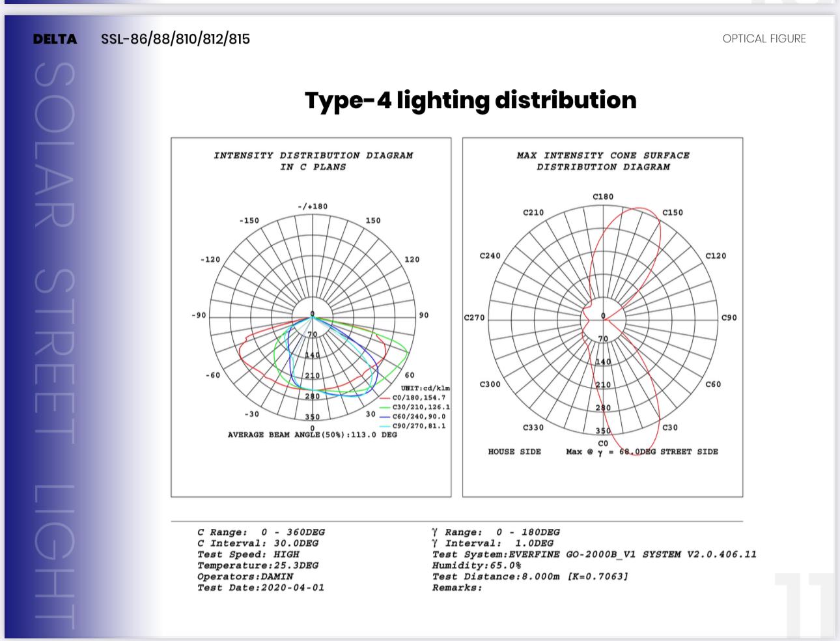Click the DELTA brand name in header
This screenshot has width=840, height=641.
click(55, 39)
